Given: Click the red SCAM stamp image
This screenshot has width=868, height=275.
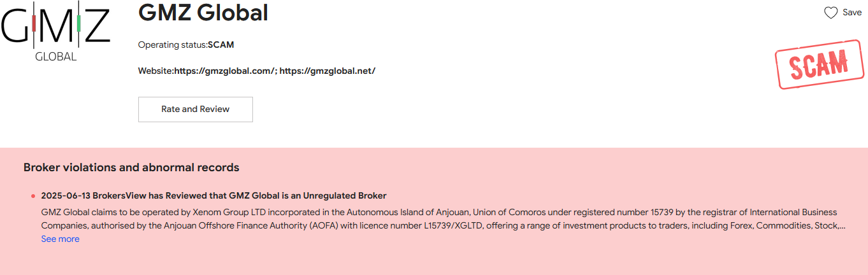Looking at the screenshot, I should (819, 64).
